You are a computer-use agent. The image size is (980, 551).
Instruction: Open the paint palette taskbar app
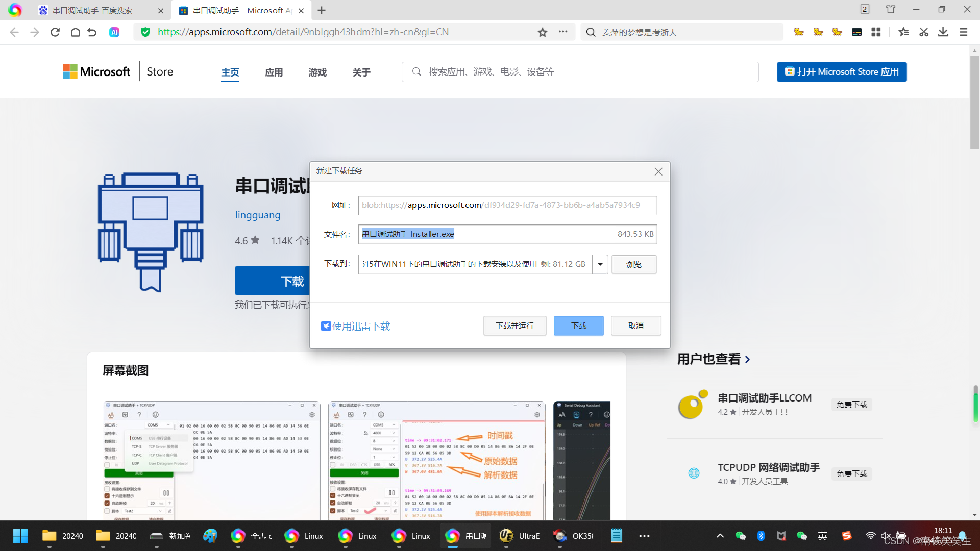[210, 536]
